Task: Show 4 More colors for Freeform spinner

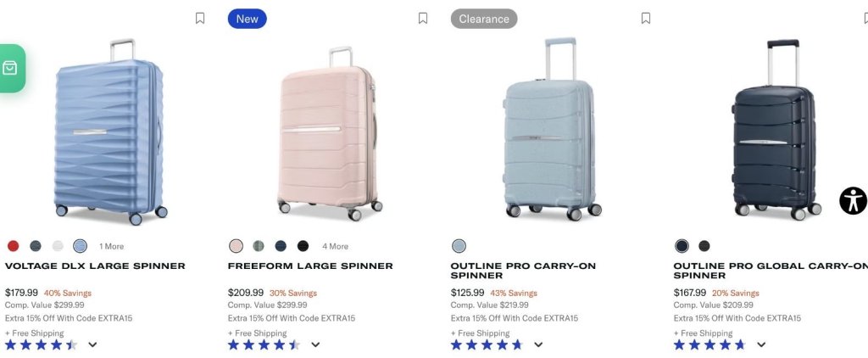Action: pos(336,247)
